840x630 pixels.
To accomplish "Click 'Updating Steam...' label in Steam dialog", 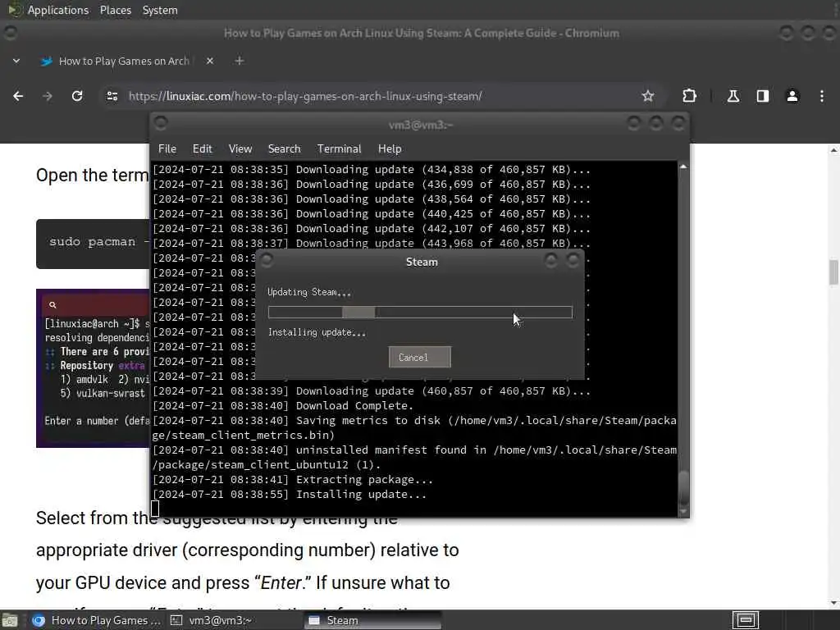I will click(x=309, y=292).
